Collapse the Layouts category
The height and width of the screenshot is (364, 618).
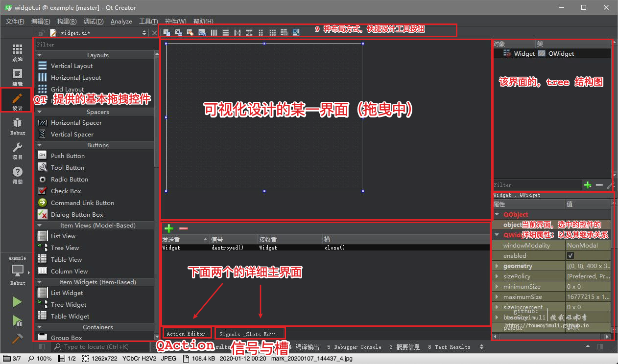(40, 55)
